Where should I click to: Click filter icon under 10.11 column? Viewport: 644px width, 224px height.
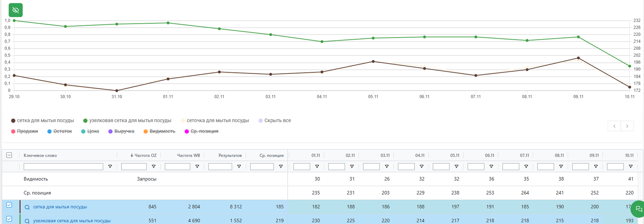pyautogui.click(x=630, y=166)
